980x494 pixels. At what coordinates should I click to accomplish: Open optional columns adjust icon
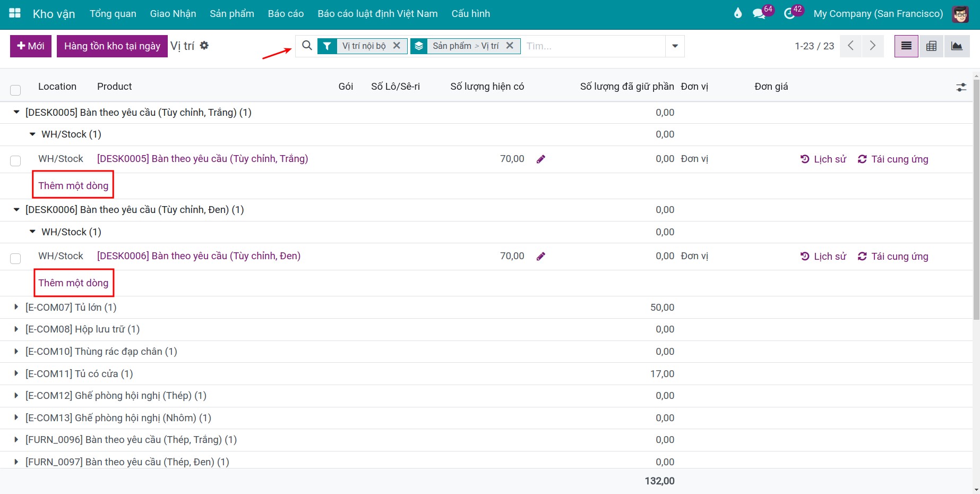(961, 87)
